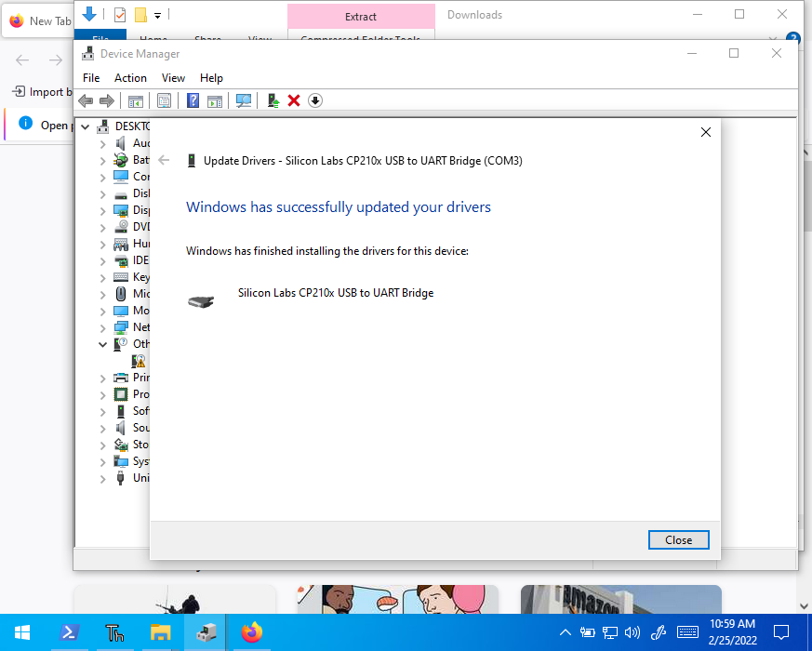Image resolution: width=812 pixels, height=651 pixels.
Task: Click Import bookmarks in Firefox
Action: pos(43,92)
